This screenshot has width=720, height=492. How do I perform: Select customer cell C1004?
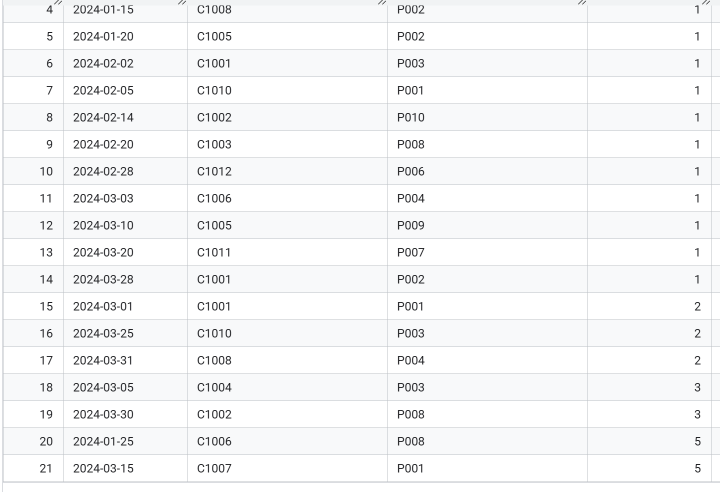tap(214, 387)
